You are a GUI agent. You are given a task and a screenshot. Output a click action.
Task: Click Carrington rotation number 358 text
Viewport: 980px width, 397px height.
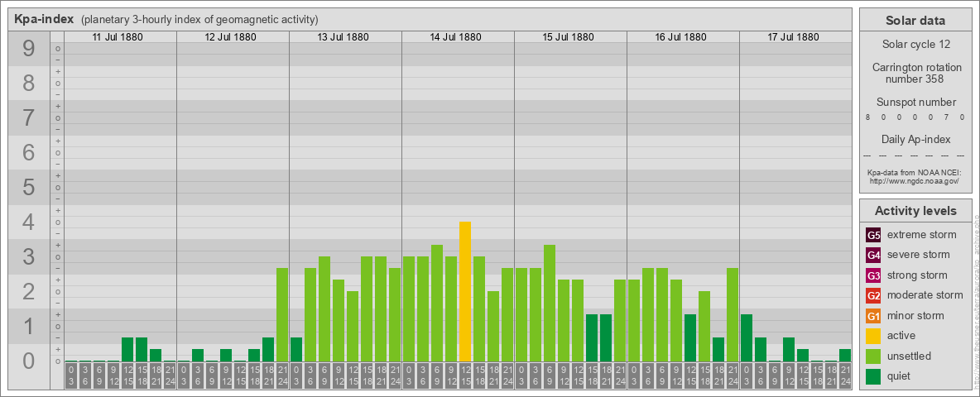[916, 73]
